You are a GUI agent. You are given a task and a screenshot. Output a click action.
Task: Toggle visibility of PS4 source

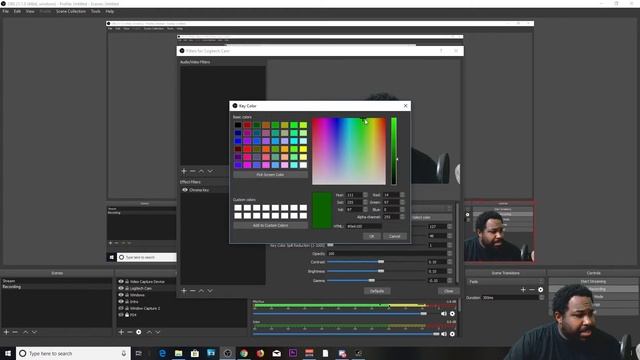tap(121, 315)
